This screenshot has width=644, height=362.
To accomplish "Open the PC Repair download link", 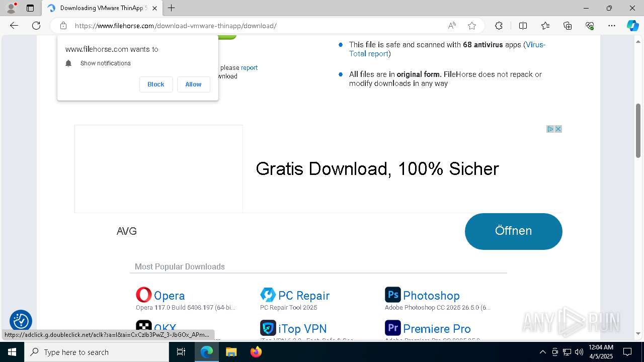I will click(x=304, y=296).
